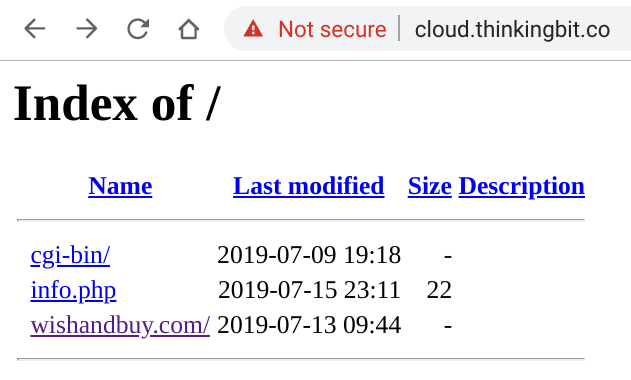Click the 2019-07-09 19:18 date for cgi-bin
The image size is (631, 380).
(x=309, y=255)
